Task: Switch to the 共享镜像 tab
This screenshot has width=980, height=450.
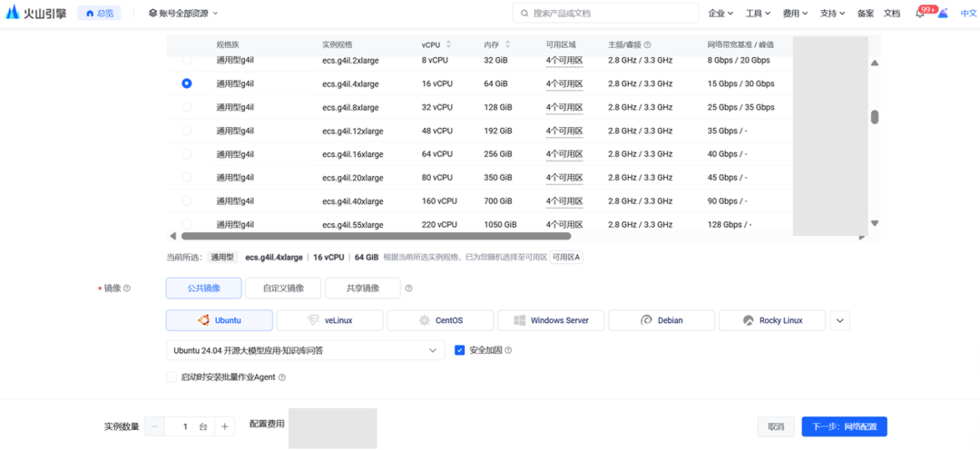Action: pyautogui.click(x=362, y=289)
